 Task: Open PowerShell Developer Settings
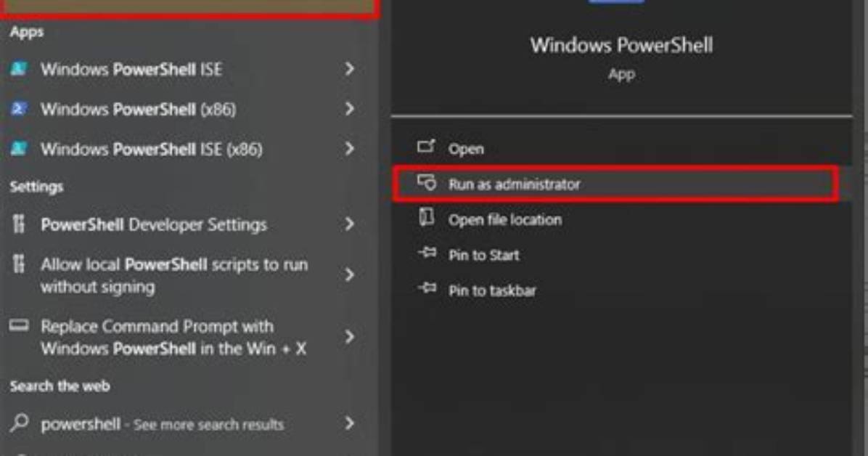tap(188, 224)
